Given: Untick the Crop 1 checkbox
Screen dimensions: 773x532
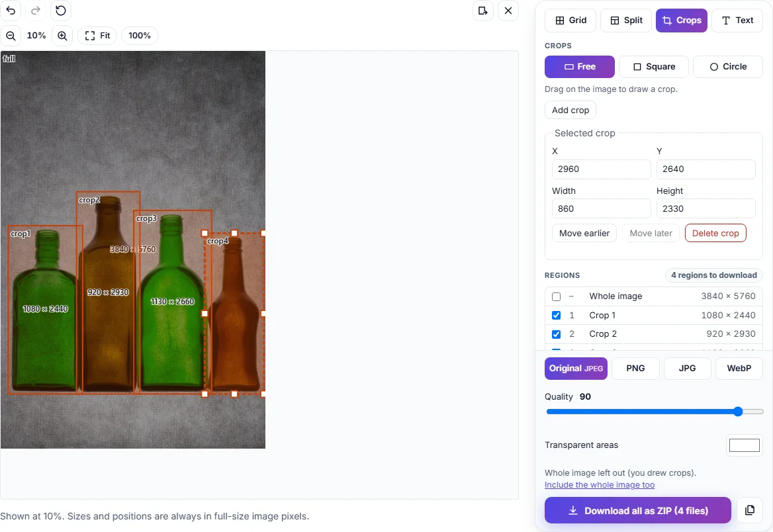Looking at the screenshot, I should click(556, 315).
